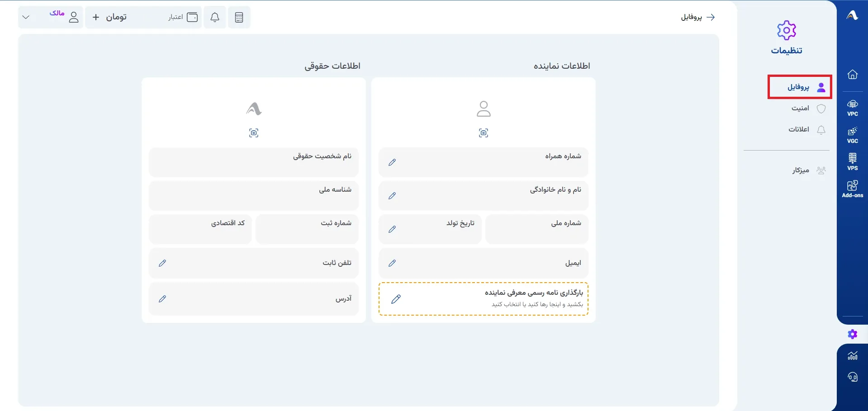Upload the company logo via the camera icon

(254, 132)
